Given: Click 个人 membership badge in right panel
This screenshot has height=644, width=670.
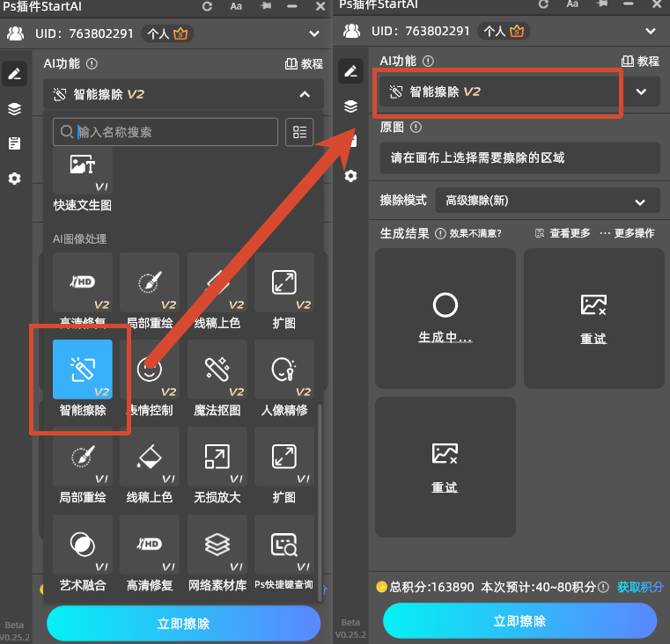Looking at the screenshot, I should tap(504, 31).
